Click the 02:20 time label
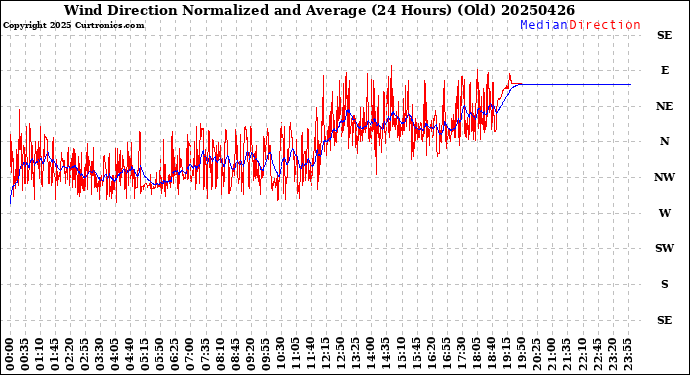 [70, 354]
